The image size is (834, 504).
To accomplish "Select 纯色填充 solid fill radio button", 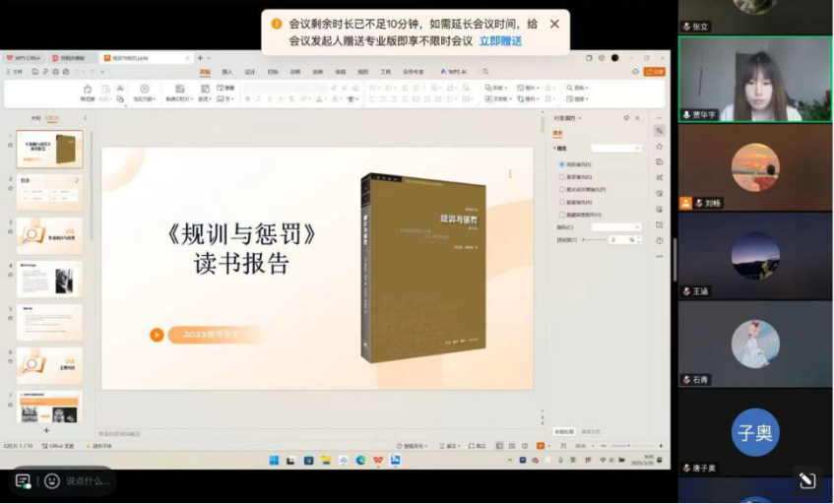I will pyautogui.click(x=562, y=164).
